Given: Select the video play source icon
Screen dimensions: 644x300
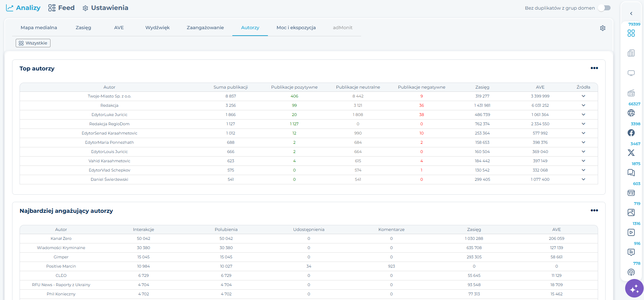Looking at the screenshot, I should [631, 232].
